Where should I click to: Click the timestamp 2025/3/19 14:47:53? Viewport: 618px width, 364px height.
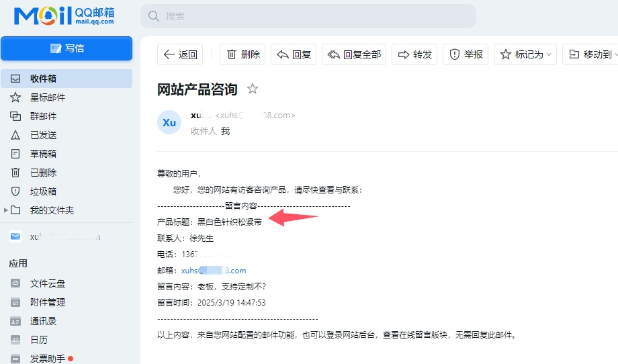231,303
